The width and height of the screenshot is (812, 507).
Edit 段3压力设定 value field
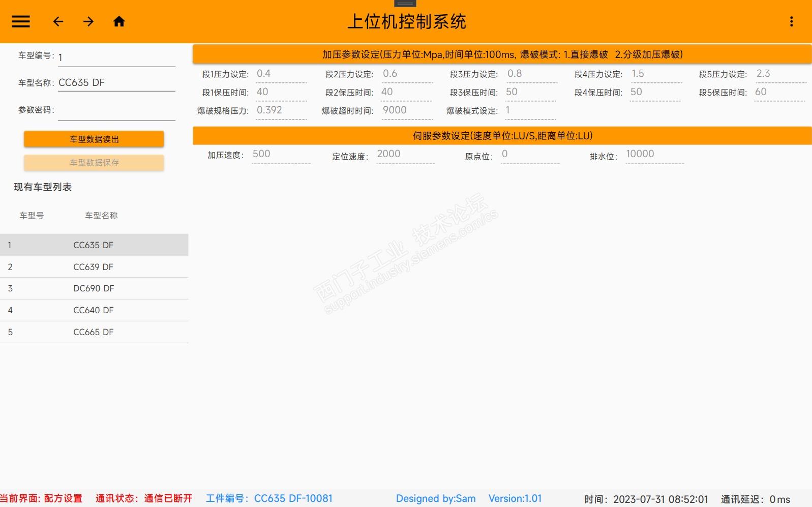pyautogui.click(x=532, y=74)
